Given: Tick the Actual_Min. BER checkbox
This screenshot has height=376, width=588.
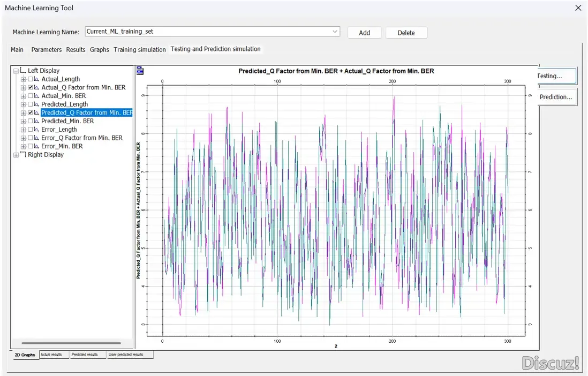Looking at the screenshot, I should 31,96.
